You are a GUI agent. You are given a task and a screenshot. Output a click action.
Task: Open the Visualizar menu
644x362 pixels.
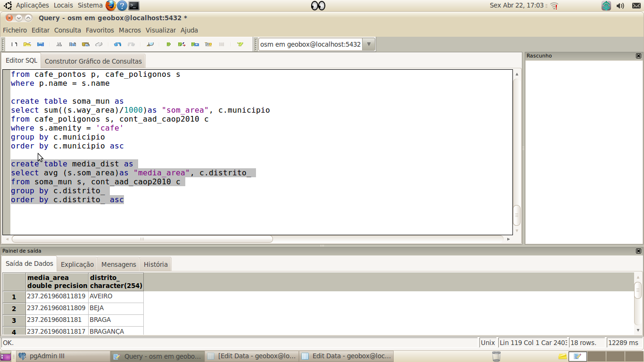point(161,30)
